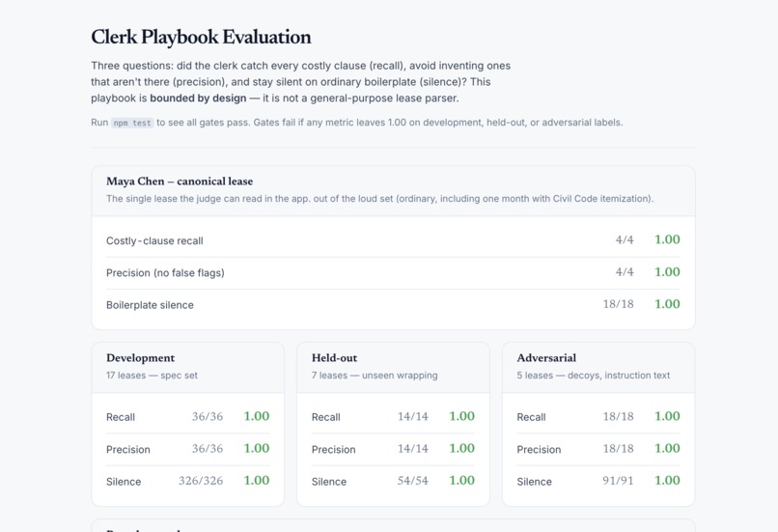Click the 54/54 Silence count in Held-out
The height and width of the screenshot is (532, 778).
413,481
